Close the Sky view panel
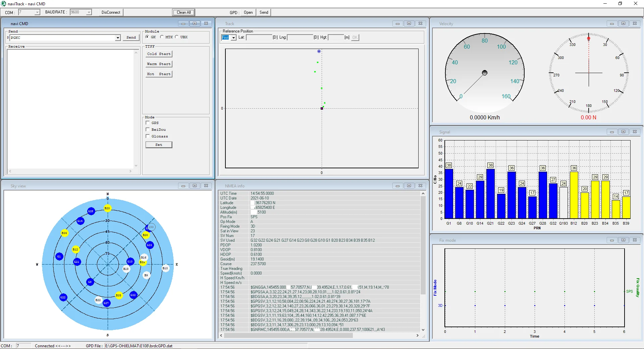The height and width of the screenshot is (349, 644). [x=206, y=186]
